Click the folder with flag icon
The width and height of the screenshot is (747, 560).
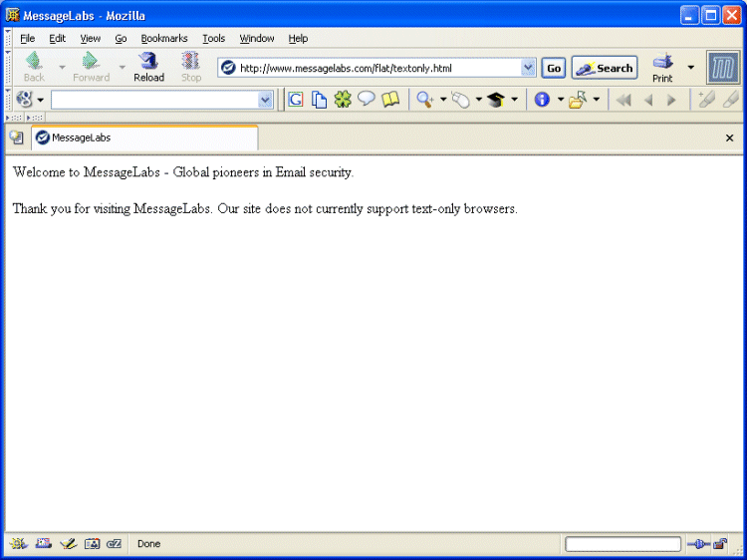pyautogui.click(x=578, y=100)
